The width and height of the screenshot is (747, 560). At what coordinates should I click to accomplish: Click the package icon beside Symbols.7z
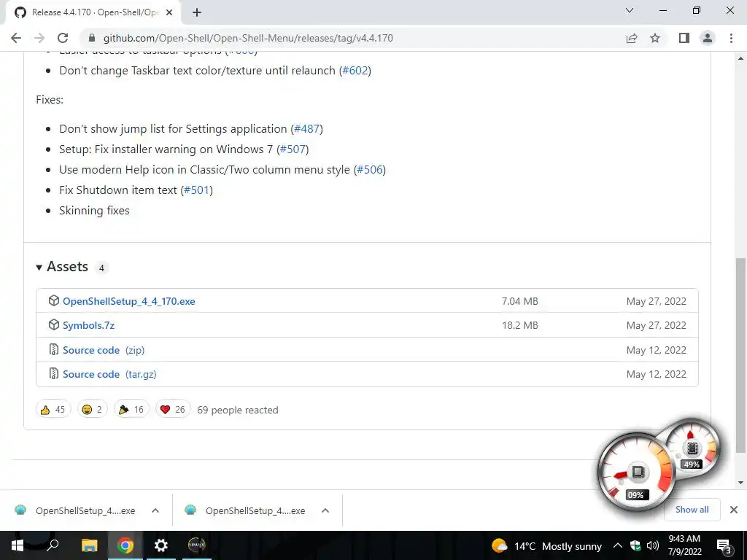[54, 325]
